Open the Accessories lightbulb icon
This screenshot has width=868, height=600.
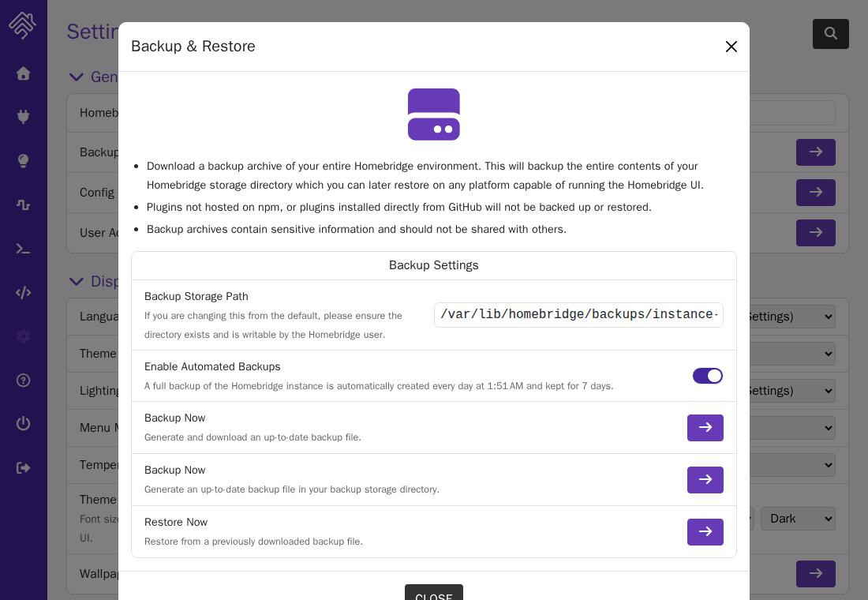[23, 161]
